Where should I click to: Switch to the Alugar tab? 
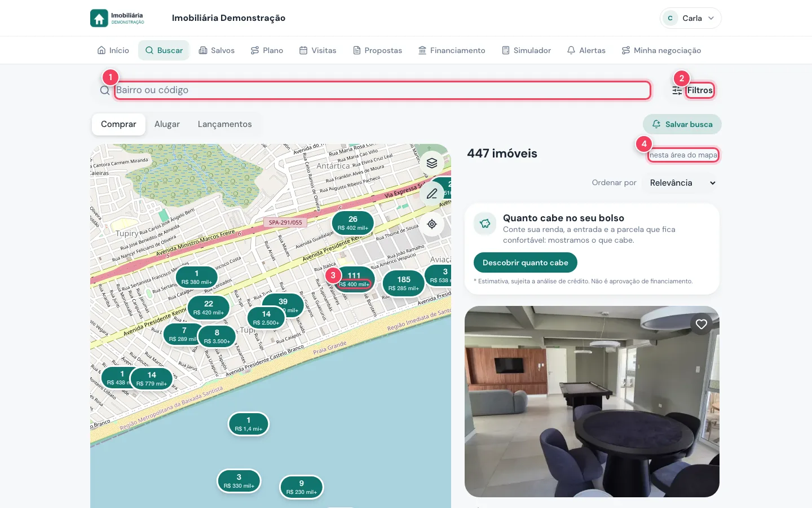(x=167, y=124)
